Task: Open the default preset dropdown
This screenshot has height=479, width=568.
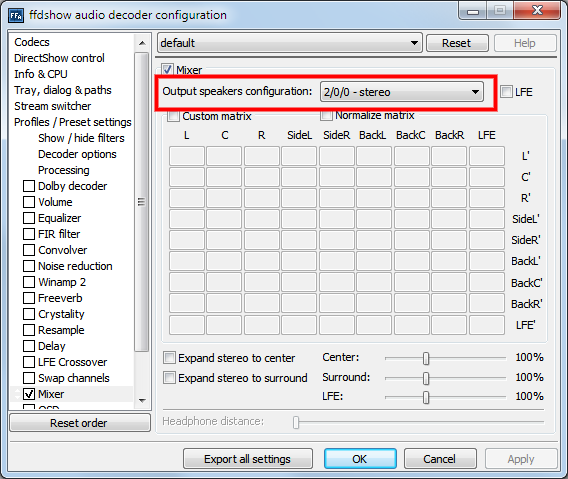Action: [x=290, y=43]
